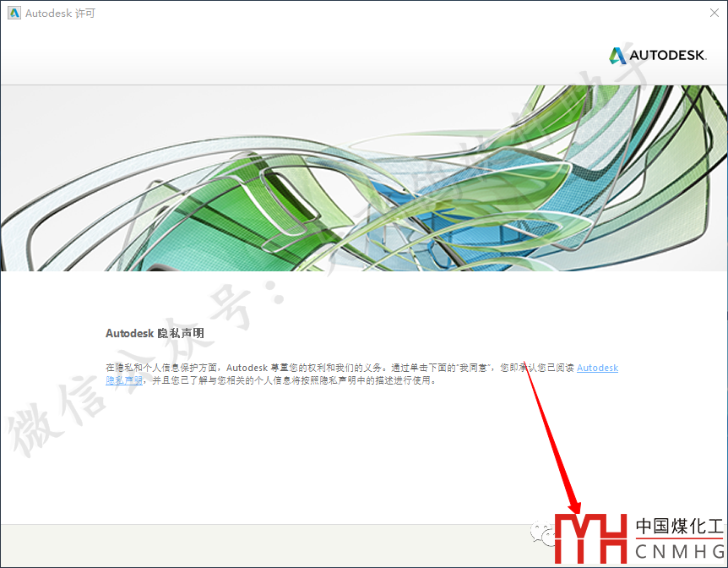The height and width of the screenshot is (568, 728).
Task: Open the Autodesk privacy statement link
Action: pos(597,369)
